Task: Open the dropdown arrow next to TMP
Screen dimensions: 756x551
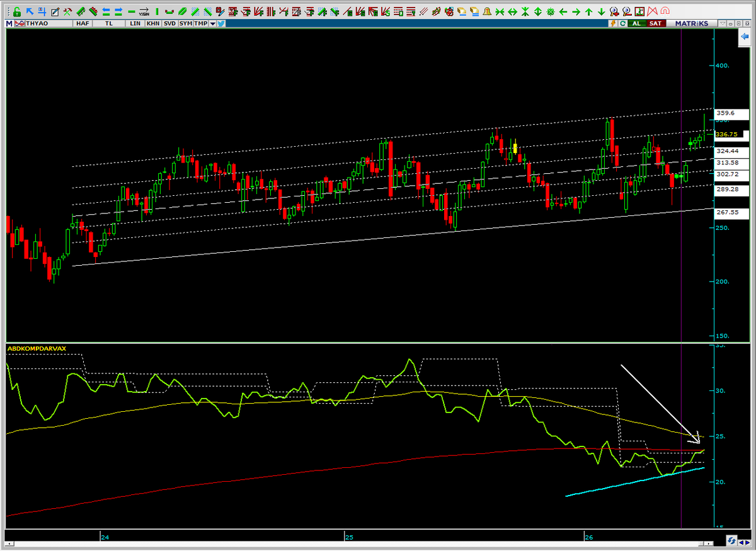Action: 213,23
